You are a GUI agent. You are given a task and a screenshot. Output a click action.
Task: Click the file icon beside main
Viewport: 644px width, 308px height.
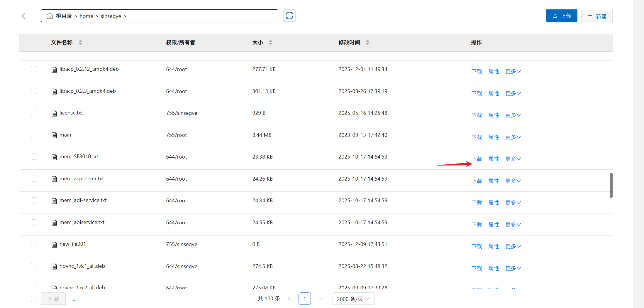tap(54, 135)
